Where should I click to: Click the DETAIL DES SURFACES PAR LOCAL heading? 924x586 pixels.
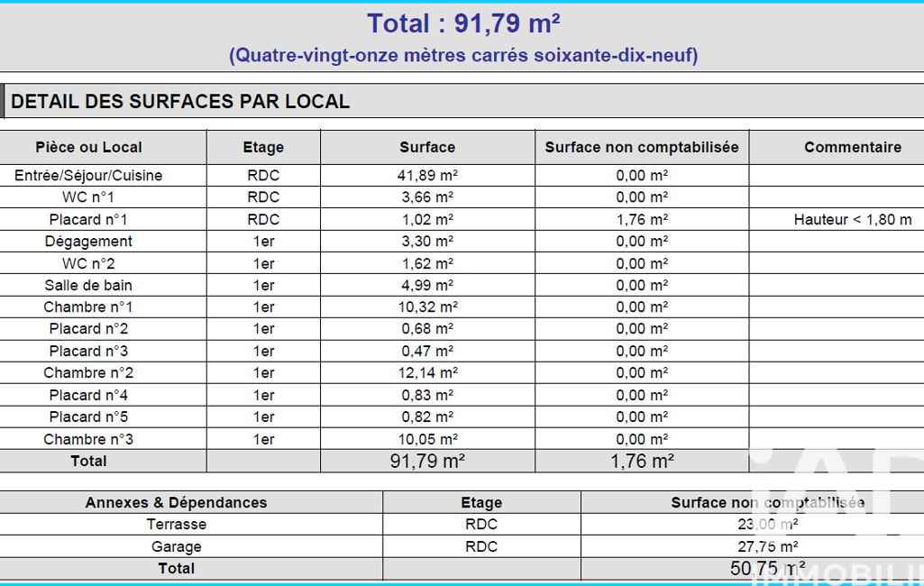(x=180, y=102)
